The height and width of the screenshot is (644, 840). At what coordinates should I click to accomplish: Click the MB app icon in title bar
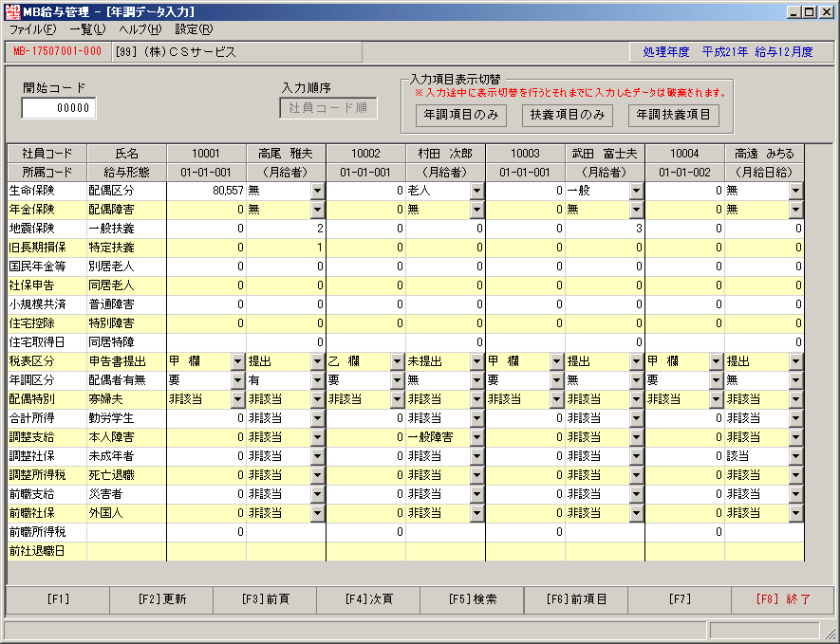12,11
